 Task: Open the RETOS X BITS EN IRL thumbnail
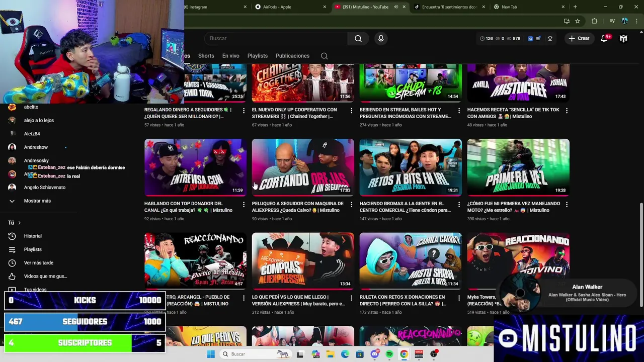(x=411, y=167)
